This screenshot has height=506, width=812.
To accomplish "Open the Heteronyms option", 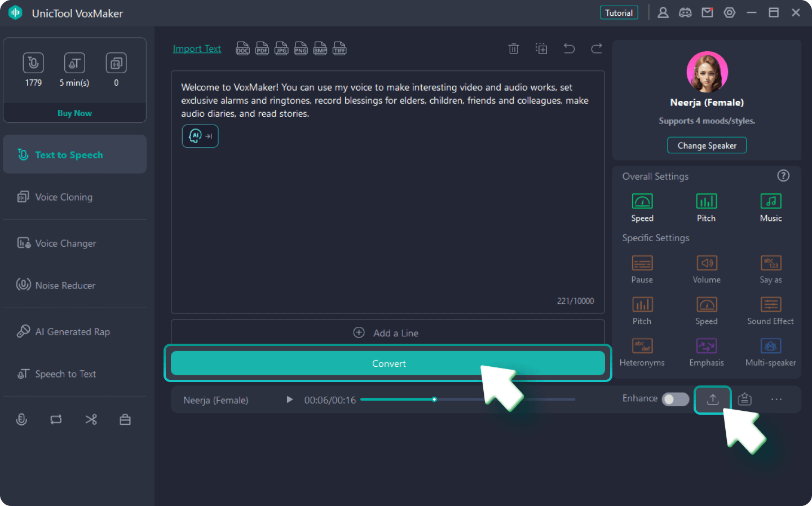I will pyautogui.click(x=642, y=353).
